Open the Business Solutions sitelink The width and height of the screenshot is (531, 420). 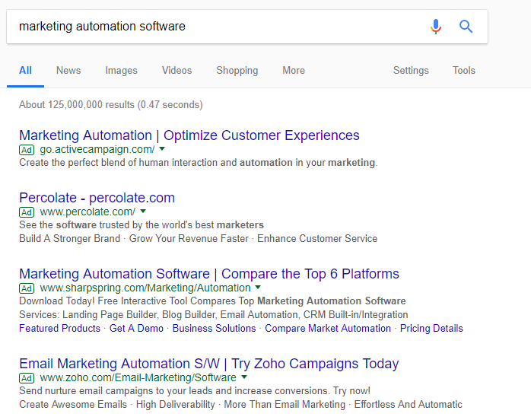(214, 328)
